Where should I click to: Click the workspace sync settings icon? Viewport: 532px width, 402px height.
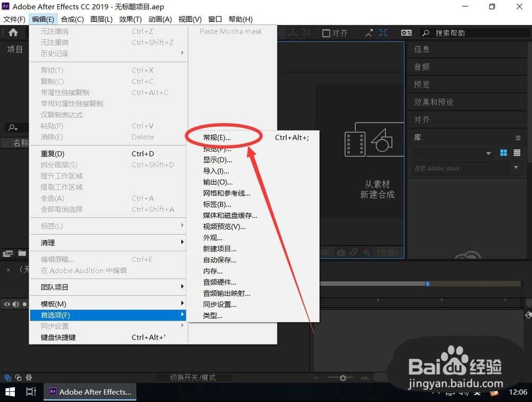tap(406, 32)
